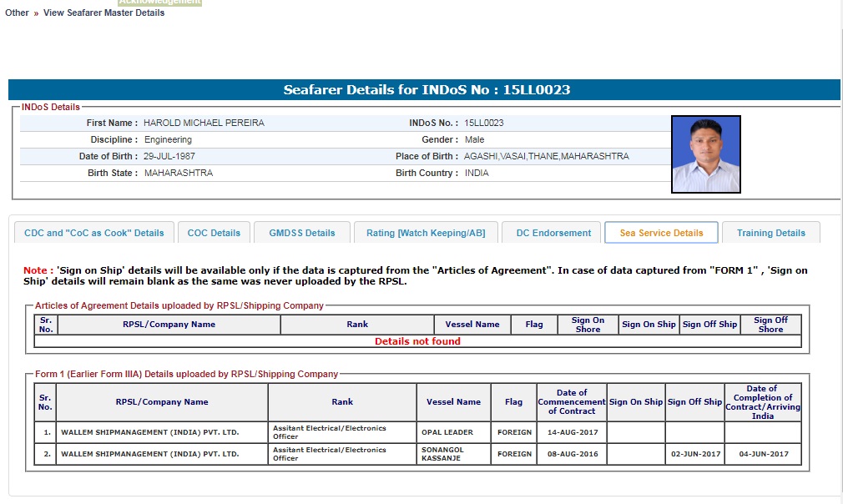Click the Acknowledgement menu item at the top
The height and width of the screenshot is (504, 843).
159,3
